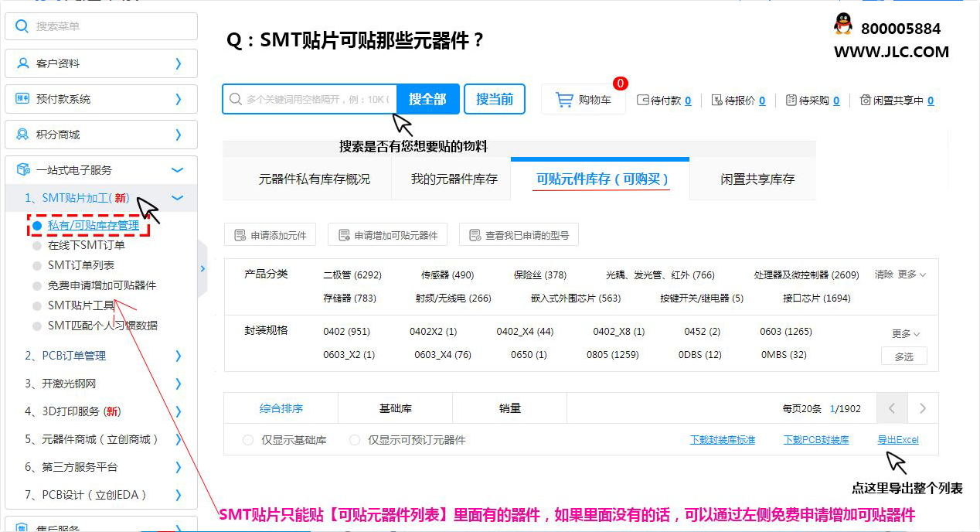
Task: Click the shopping cart icon
Action: [x=564, y=100]
